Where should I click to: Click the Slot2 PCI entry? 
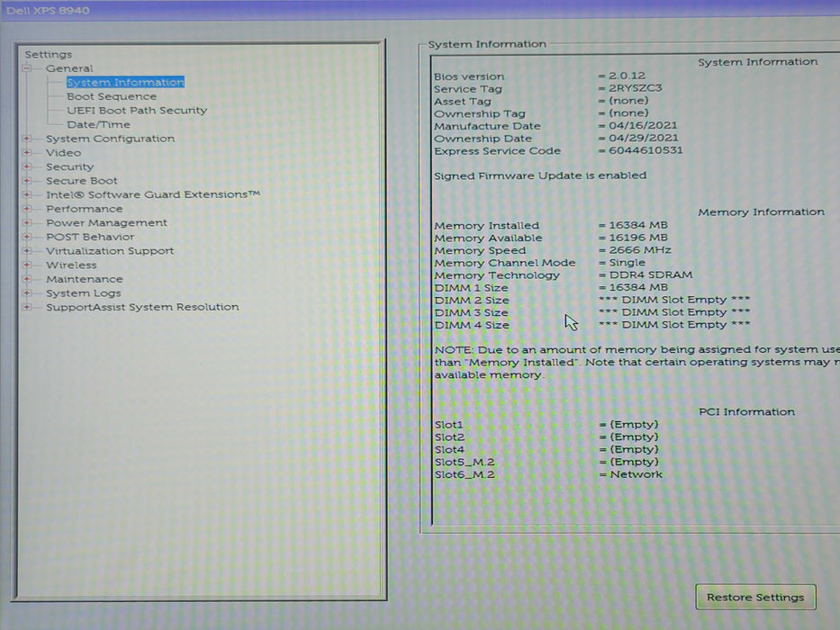[449, 437]
